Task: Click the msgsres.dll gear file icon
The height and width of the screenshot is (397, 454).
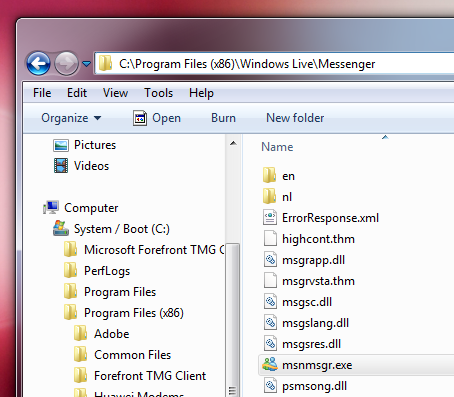Action: pyautogui.click(x=270, y=343)
